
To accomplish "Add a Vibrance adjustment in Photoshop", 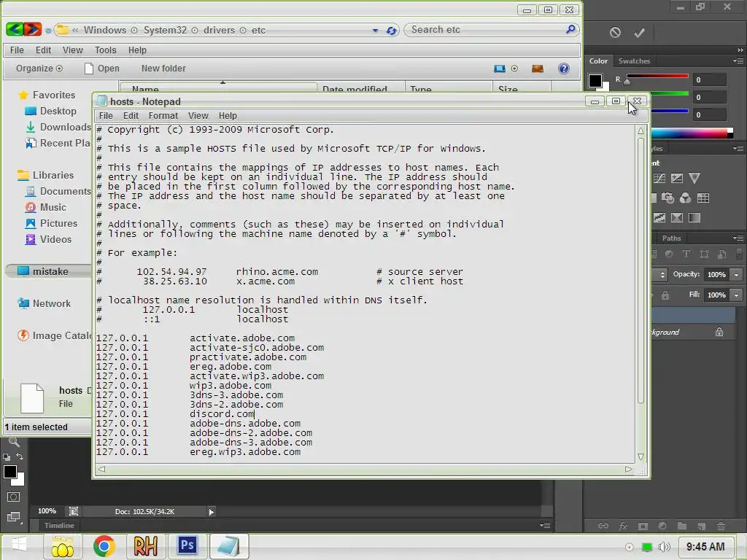I will (694, 179).
